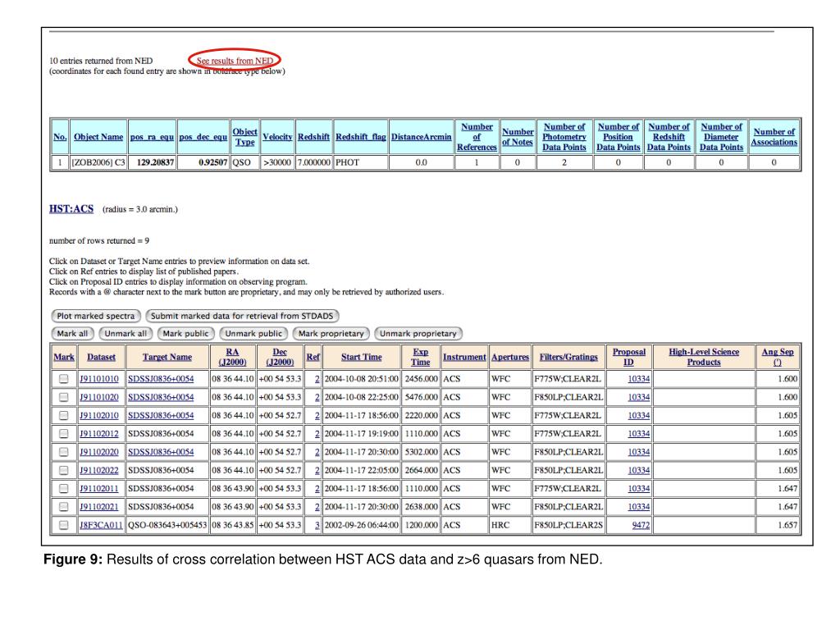Open the J8F3CA011 dataset link

(x=101, y=525)
